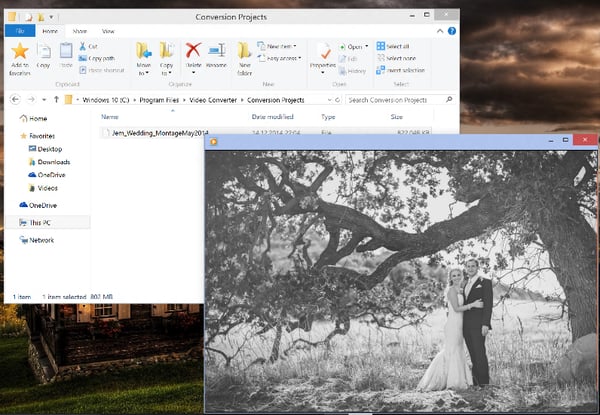This screenshot has height=415, width=600.
Task: Switch to the View ribbon tab
Action: [x=108, y=31]
